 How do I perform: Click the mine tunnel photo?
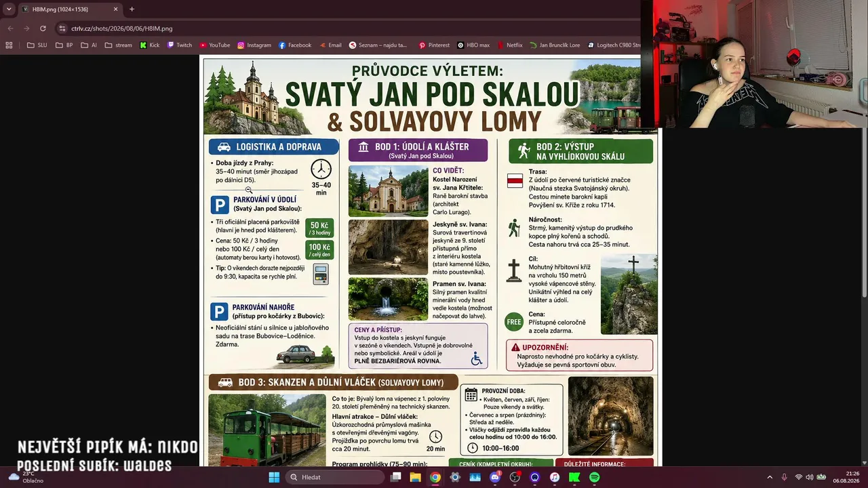pos(611,416)
